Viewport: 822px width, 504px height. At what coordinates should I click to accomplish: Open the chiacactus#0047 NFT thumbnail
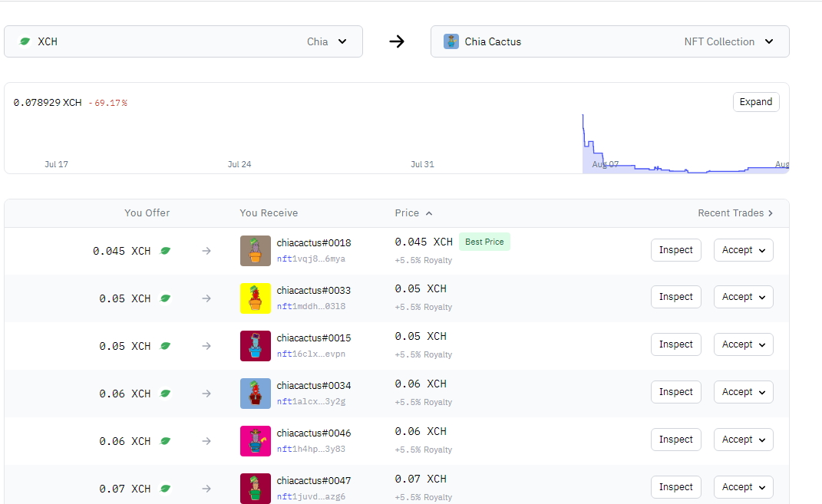coord(256,489)
